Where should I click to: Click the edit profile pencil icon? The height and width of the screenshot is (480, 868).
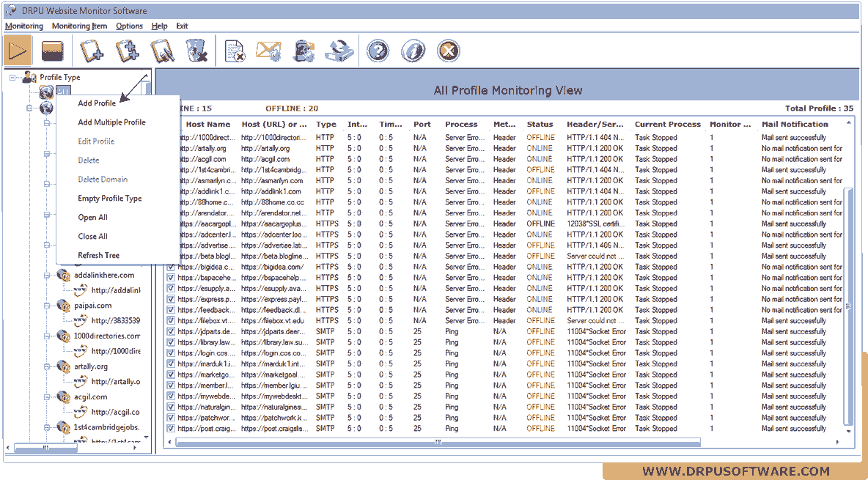161,51
